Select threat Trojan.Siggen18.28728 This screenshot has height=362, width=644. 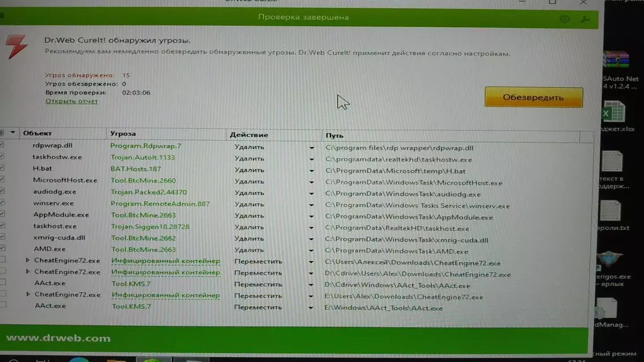tap(151, 227)
